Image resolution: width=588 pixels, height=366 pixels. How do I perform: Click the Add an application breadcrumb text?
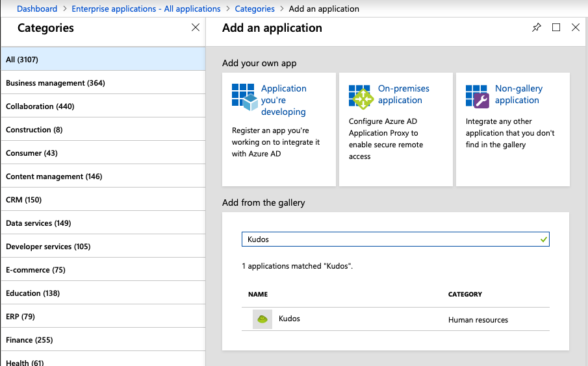click(x=324, y=8)
